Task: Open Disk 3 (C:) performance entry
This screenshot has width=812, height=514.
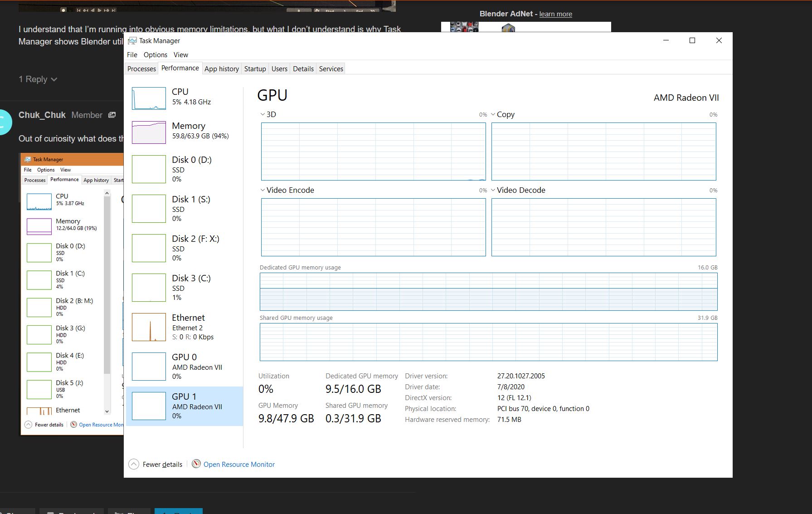Action: 185,288
